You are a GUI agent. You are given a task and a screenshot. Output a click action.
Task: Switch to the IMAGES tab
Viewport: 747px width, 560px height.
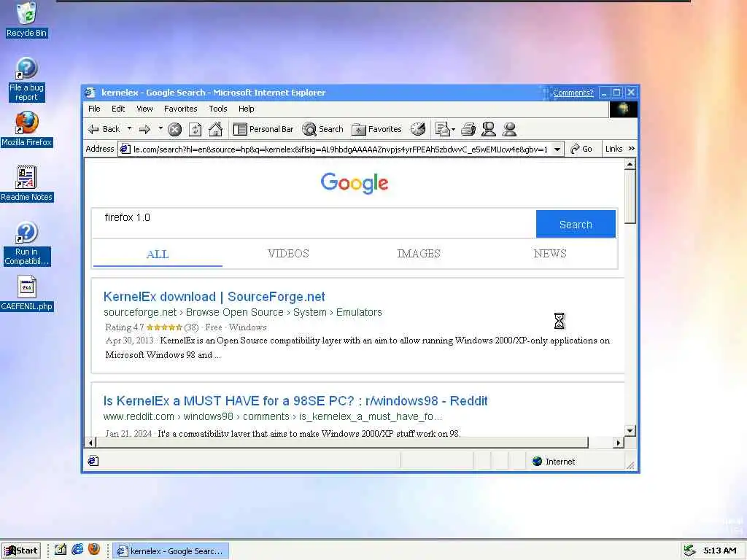coord(419,253)
